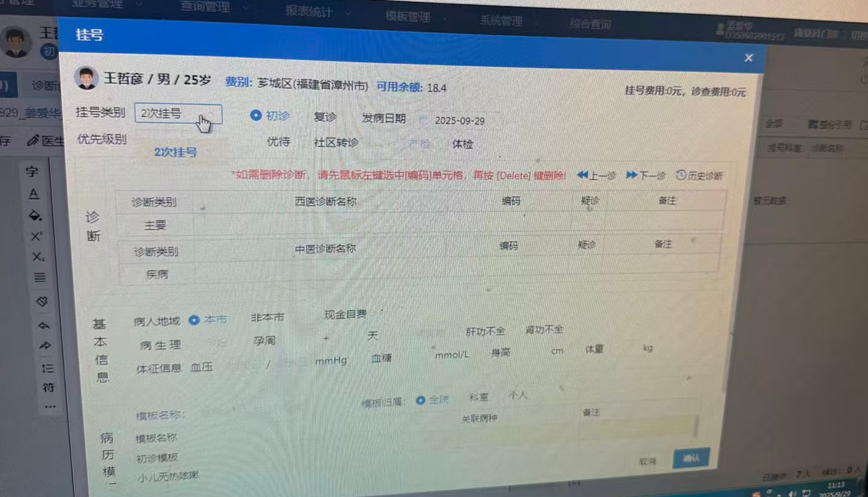Click the patient avatar beside 王哲彦
Viewport: 868px width, 497px height.
(86, 78)
